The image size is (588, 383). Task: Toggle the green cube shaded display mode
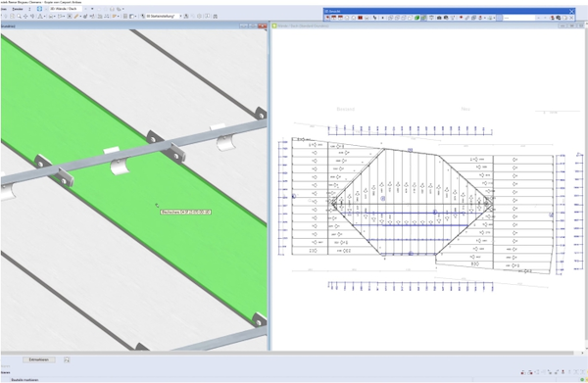click(x=416, y=18)
